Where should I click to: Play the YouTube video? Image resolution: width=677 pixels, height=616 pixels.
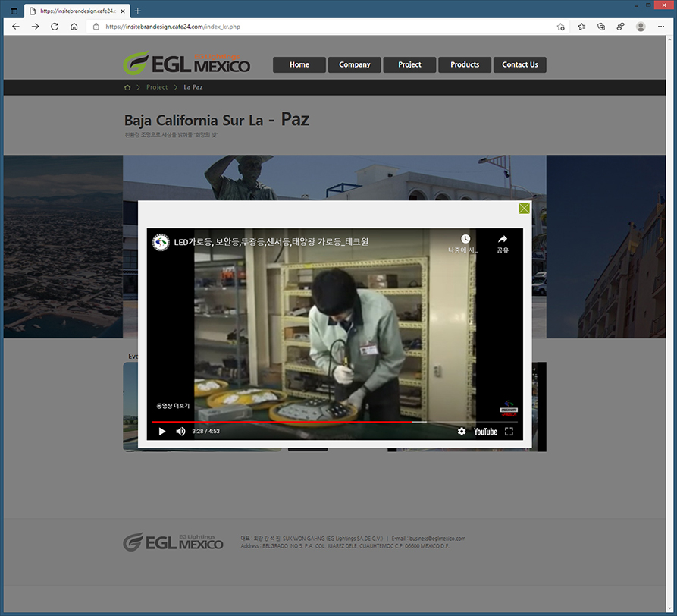pyautogui.click(x=161, y=432)
